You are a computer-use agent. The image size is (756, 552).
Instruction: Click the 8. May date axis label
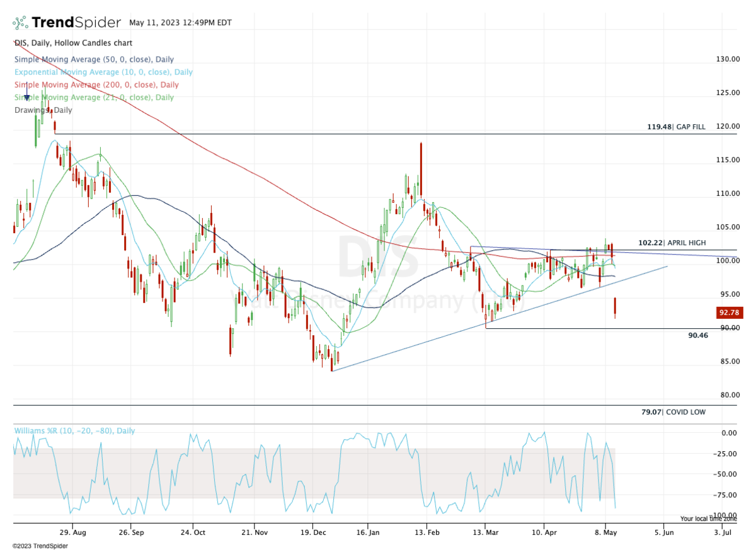click(605, 532)
